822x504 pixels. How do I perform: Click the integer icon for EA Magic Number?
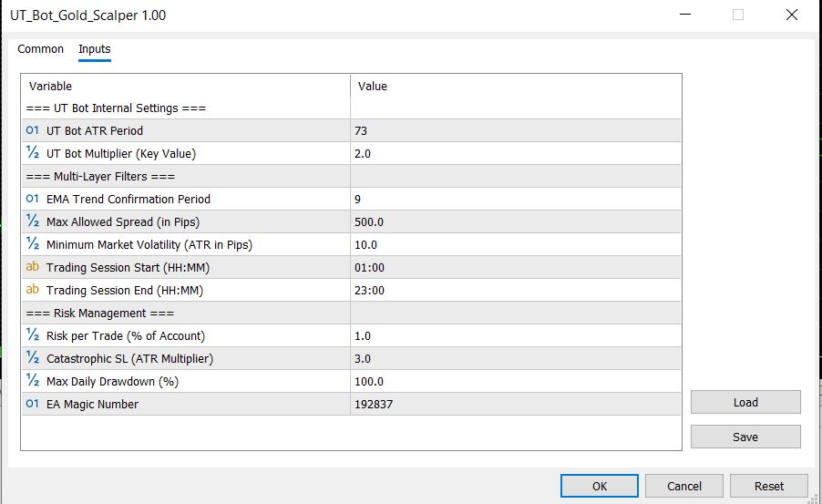click(x=33, y=404)
